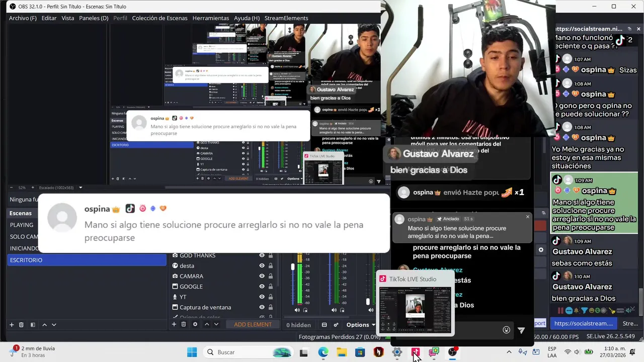Toggle lock on GOOGLE source
The image size is (644, 362).
270,287
